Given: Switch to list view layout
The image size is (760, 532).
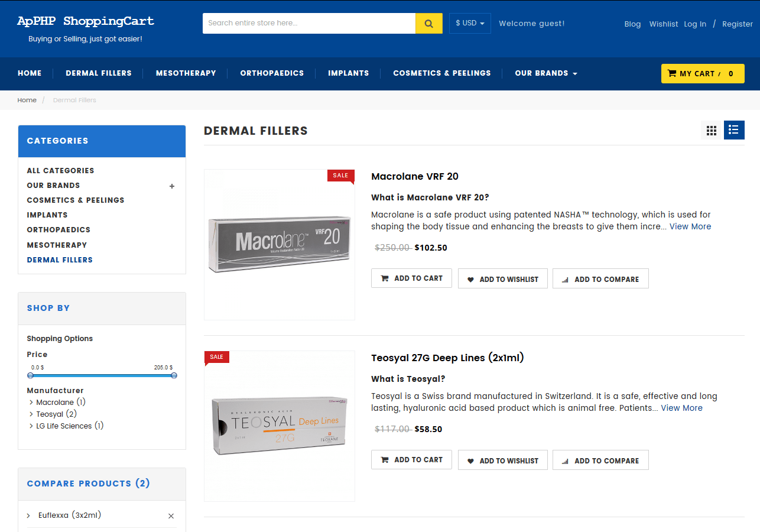Looking at the screenshot, I should point(734,130).
